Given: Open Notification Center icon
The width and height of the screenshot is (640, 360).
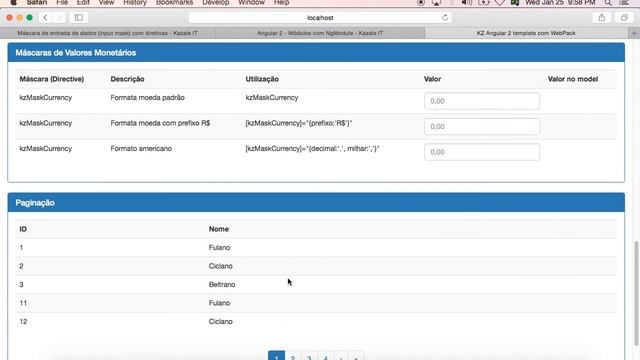Looking at the screenshot, I should point(624,2).
